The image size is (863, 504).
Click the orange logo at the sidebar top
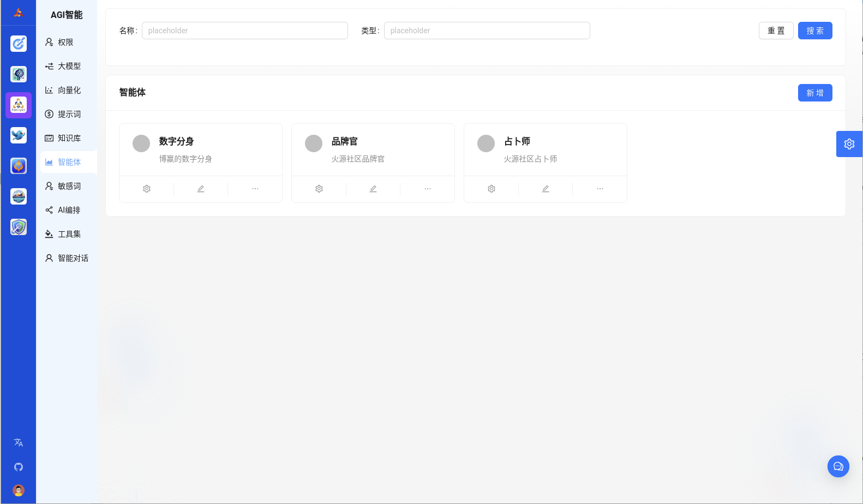click(x=18, y=13)
